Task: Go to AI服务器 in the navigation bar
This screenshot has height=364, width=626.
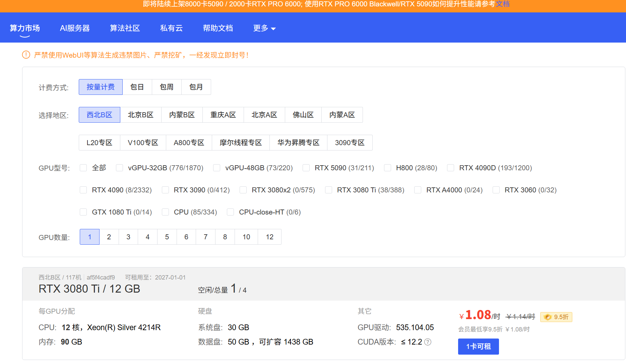Action: [75, 28]
